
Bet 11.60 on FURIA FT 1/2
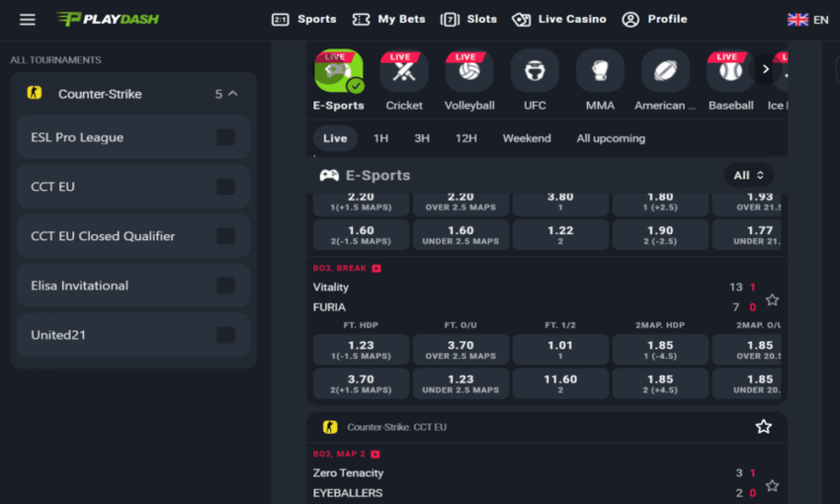[x=560, y=383]
